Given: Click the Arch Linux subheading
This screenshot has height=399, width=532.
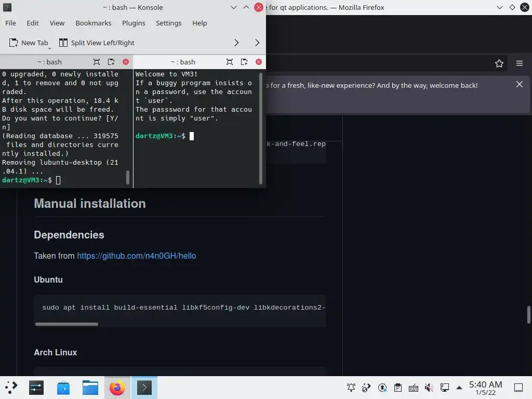Looking at the screenshot, I should click(55, 353).
